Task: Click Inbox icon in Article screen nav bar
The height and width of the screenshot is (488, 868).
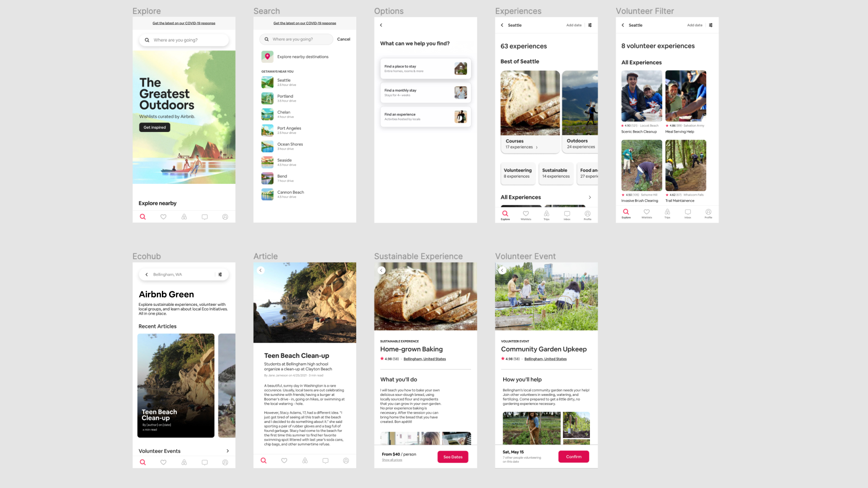Action: pos(325,460)
